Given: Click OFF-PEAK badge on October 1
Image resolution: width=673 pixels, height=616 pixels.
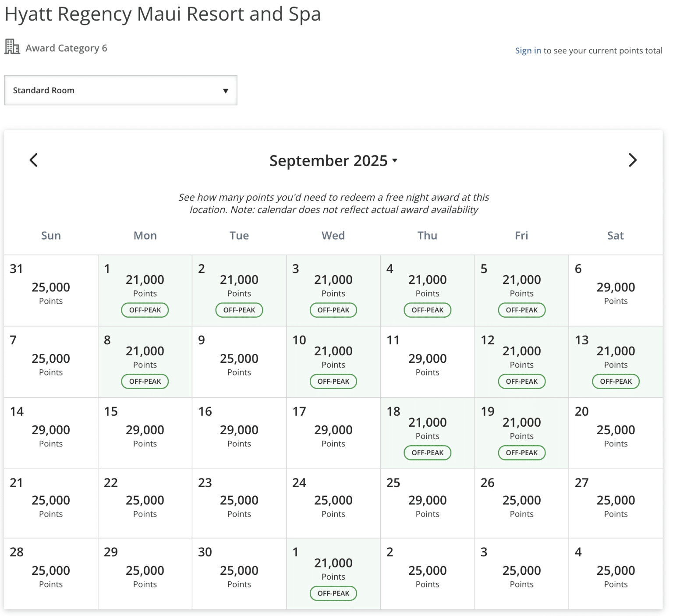Looking at the screenshot, I should 333,593.
